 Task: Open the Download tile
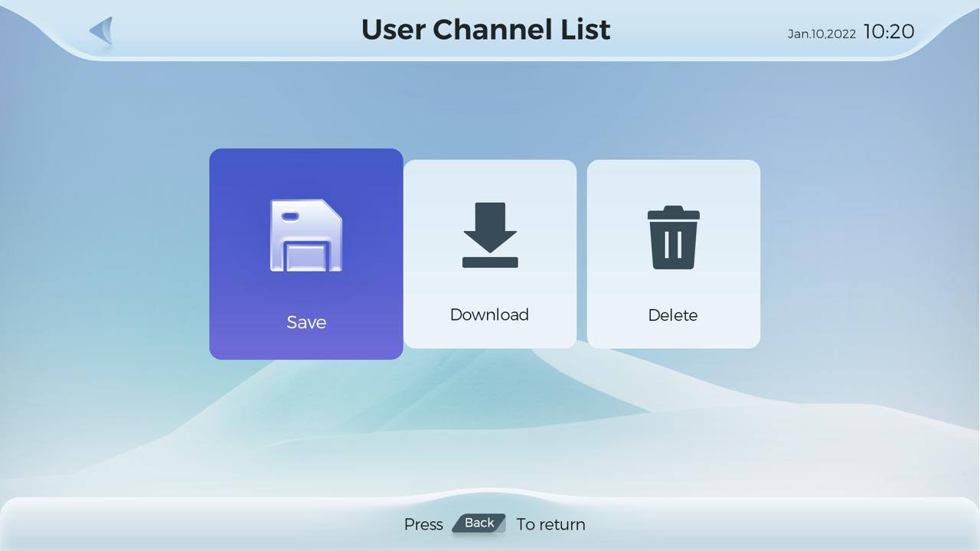point(490,254)
